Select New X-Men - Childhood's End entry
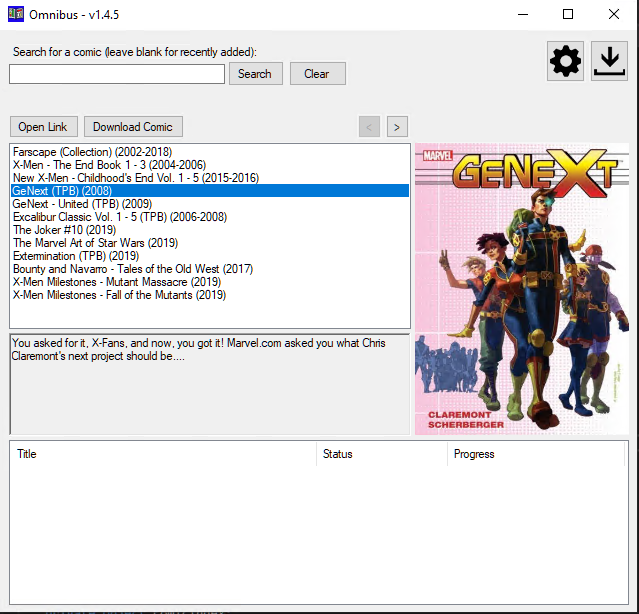 click(210, 178)
